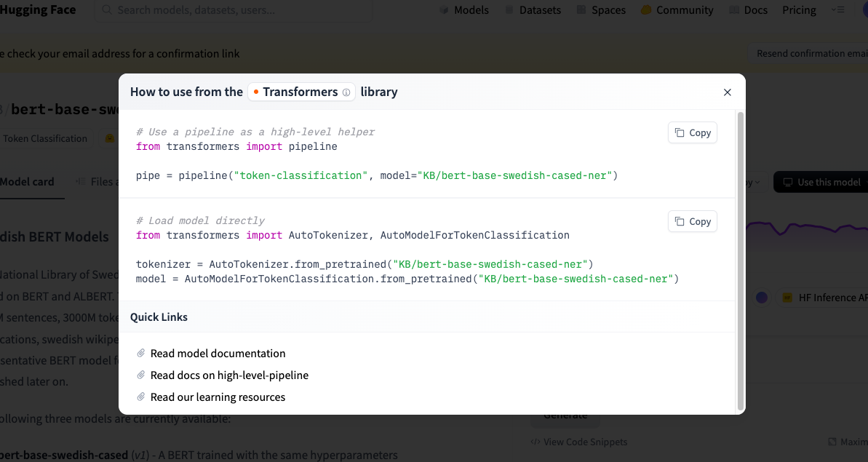The width and height of the screenshot is (868, 462).
Task: Open the Use this model dropdown
Action: (x=821, y=182)
